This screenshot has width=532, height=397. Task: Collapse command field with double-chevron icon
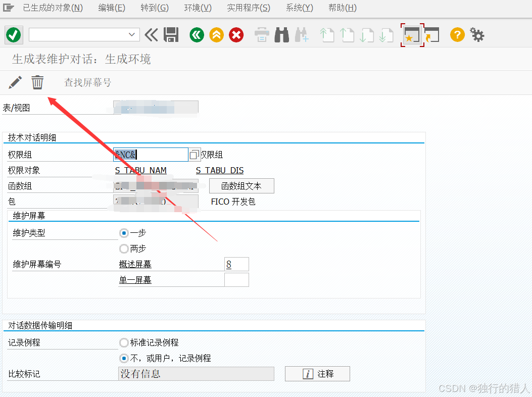pyautogui.click(x=152, y=35)
